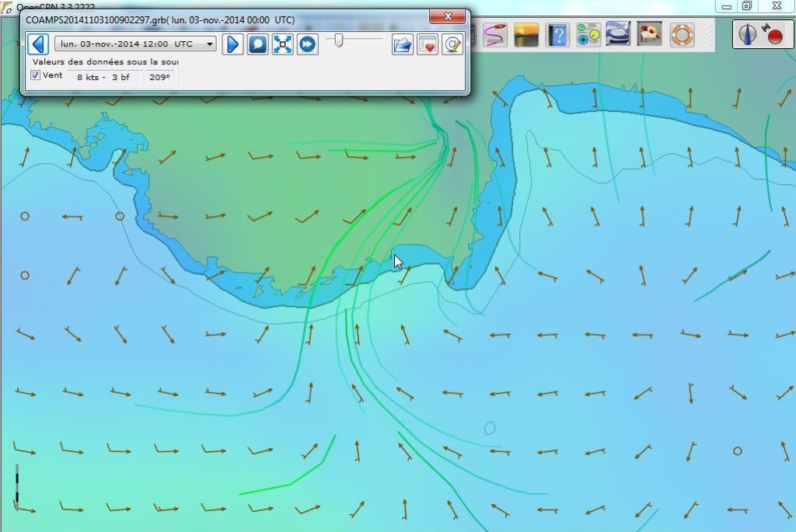
Task: Close the GRIB dialog with red X
Action: click(x=447, y=17)
